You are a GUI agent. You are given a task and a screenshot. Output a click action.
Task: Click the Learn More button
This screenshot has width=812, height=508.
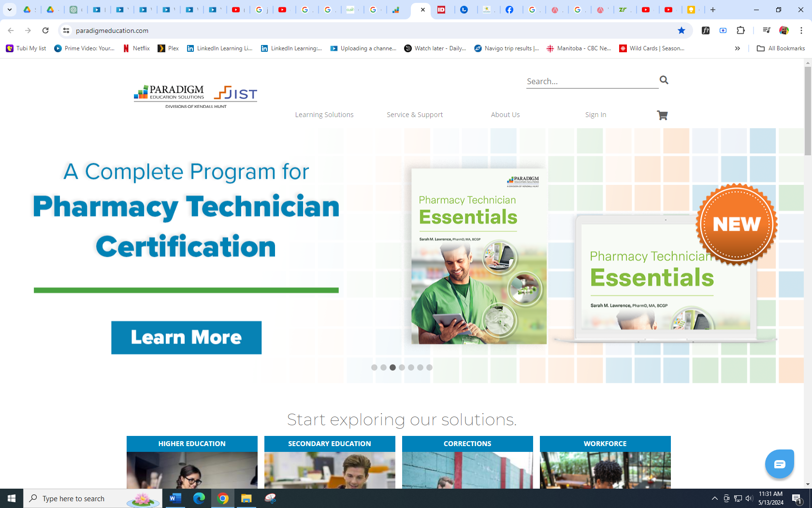[x=186, y=337]
